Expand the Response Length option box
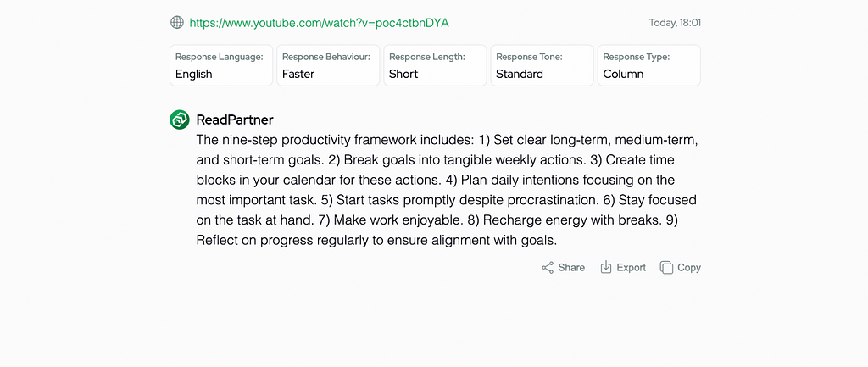Screen dimensions: 868x367 tap(435, 65)
